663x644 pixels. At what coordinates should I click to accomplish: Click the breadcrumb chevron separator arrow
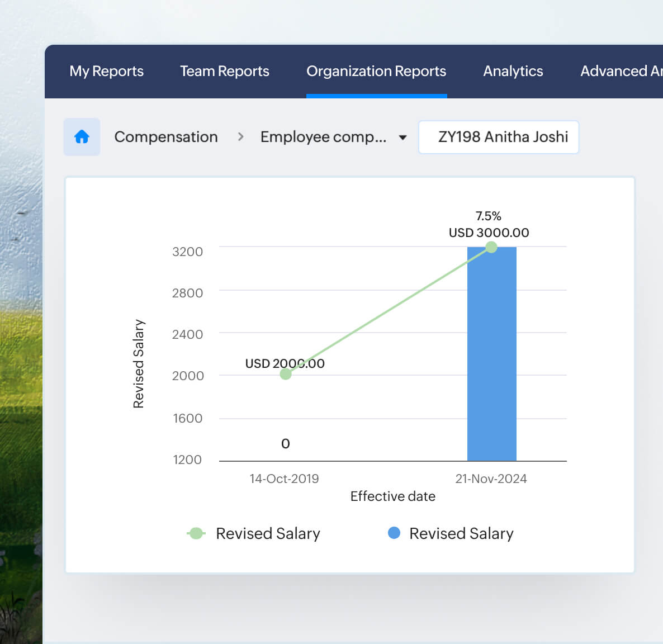point(240,137)
